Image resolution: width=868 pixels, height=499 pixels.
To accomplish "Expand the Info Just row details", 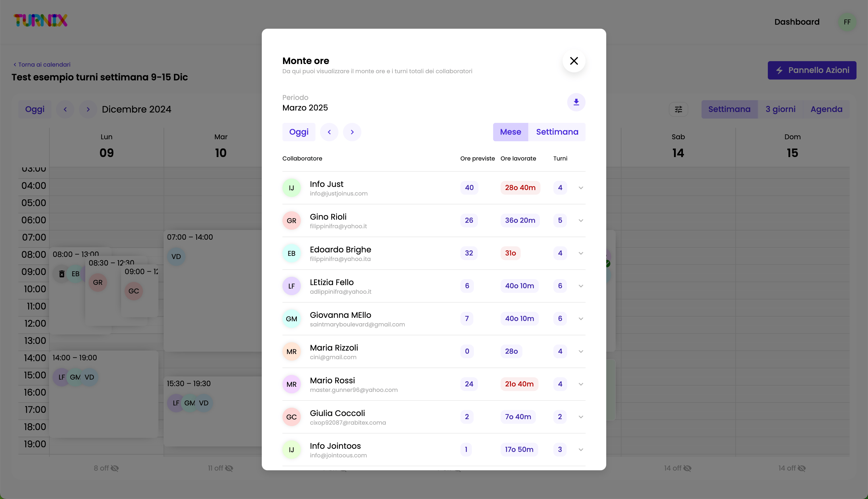I will click(581, 188).
